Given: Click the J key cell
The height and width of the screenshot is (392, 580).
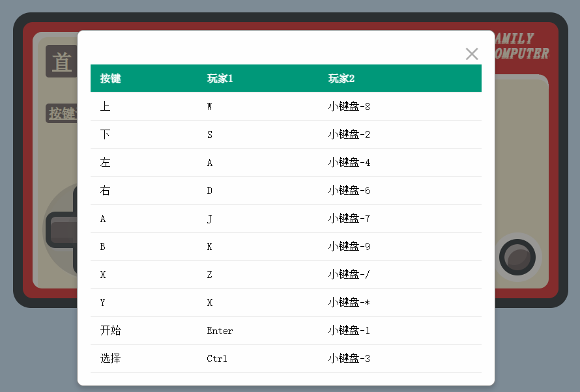Looking at the screenshot, I should pos(209,219).
